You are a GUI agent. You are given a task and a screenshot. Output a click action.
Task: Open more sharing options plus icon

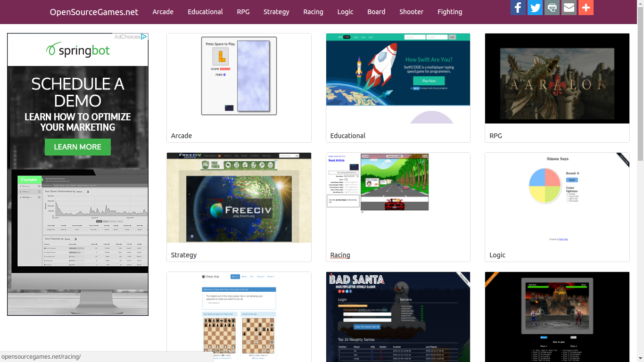tap(586, 8)
